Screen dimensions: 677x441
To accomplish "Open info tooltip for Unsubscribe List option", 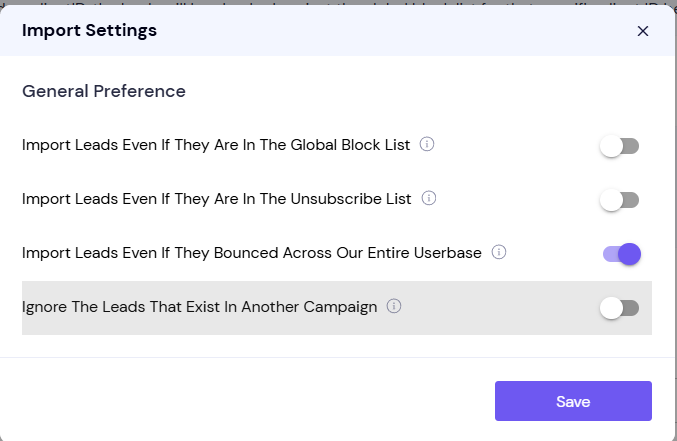I will pos(428,198).
